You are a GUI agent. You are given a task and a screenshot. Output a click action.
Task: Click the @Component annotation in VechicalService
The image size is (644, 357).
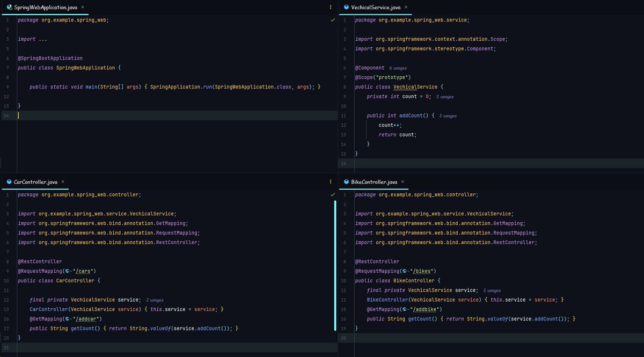point(370,68)
